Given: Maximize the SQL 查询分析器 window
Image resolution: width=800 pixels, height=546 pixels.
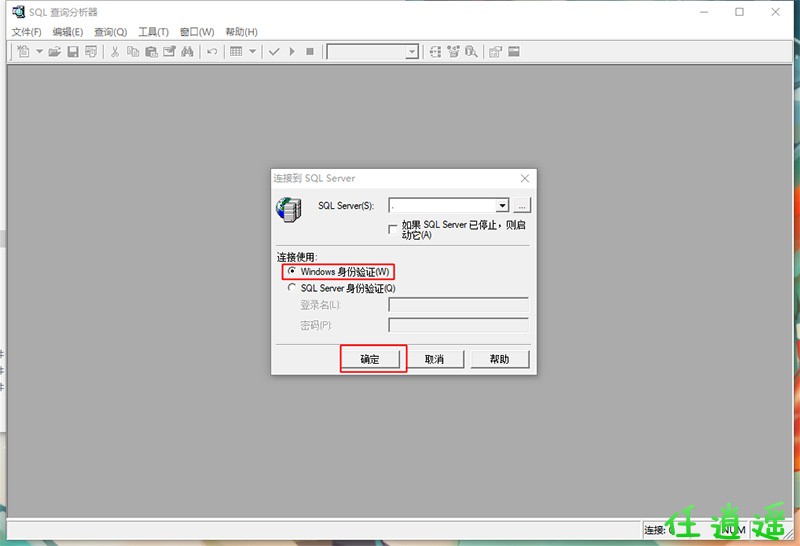Looking at the screenshot, I should pyautogui.click(x=739, y=12).
